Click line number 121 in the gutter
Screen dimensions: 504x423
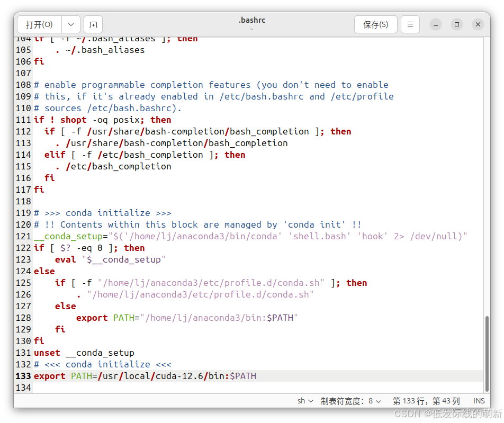tap(23, 236)
